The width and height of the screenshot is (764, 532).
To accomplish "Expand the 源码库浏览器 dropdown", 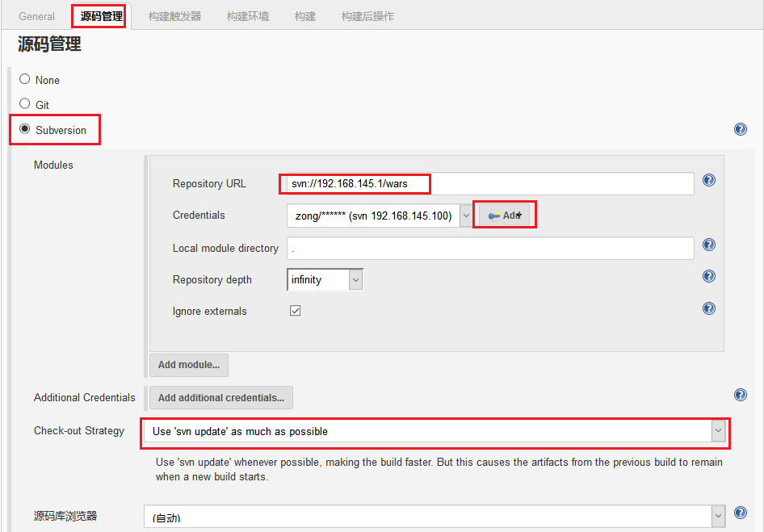I will (x=435, y=516).
